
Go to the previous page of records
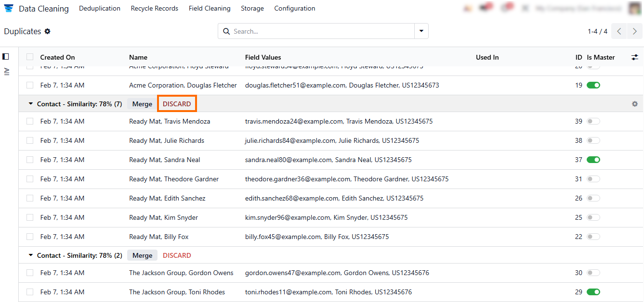coord(619,31)
